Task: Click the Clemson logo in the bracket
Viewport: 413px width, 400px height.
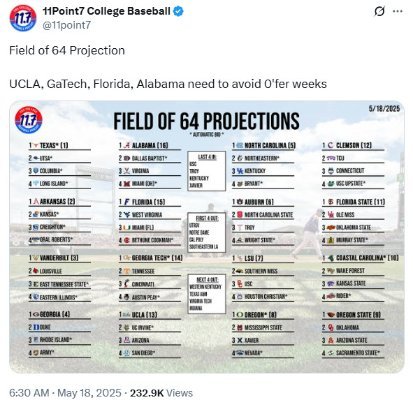Action: (x=330, y=145)
